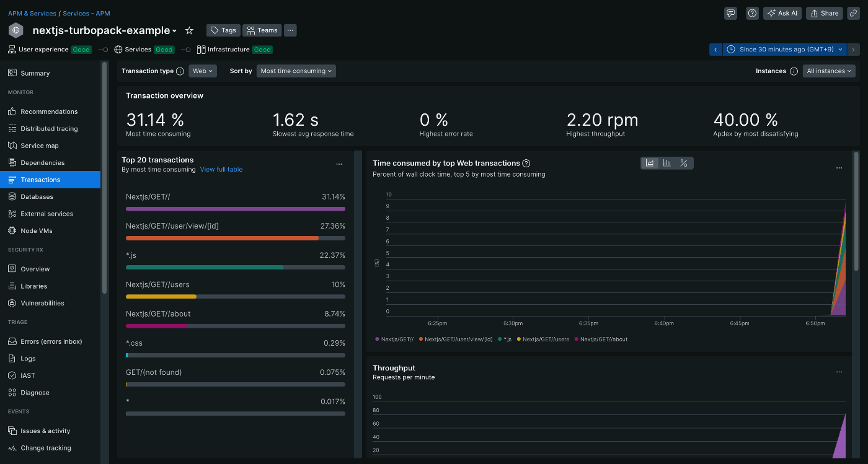This screenshot has height=464, width=868.
Task: Open Change tracking in the sidebar
Action: [50, 448]
